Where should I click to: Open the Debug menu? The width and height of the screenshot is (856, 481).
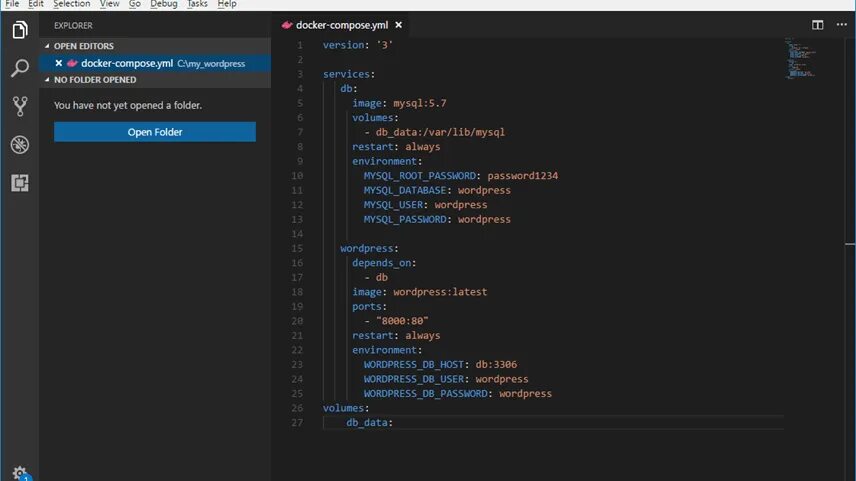coord(164,4)
